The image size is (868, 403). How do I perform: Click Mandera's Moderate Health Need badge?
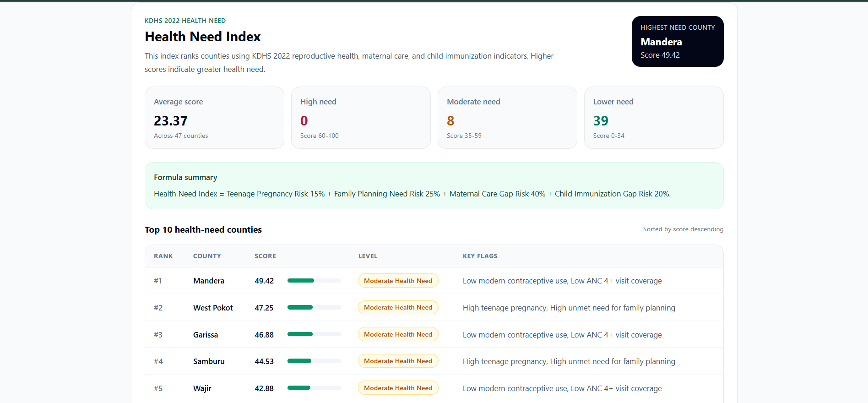pos(398,281)
